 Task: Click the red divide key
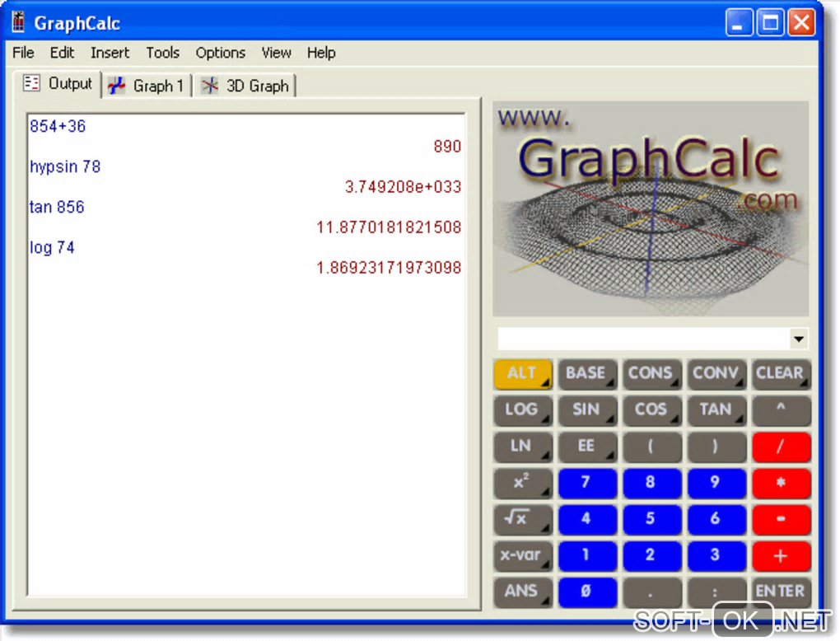pyautogui.click(x=781, y=447)
